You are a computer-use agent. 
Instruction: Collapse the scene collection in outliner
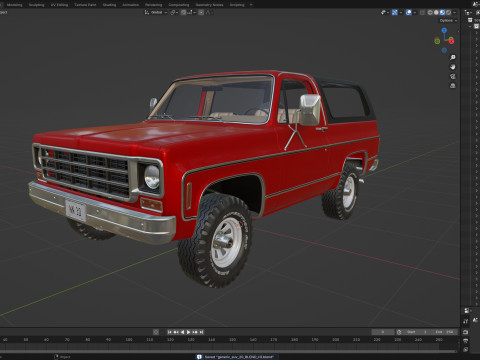pyautogui.click(x=470, y=27)
